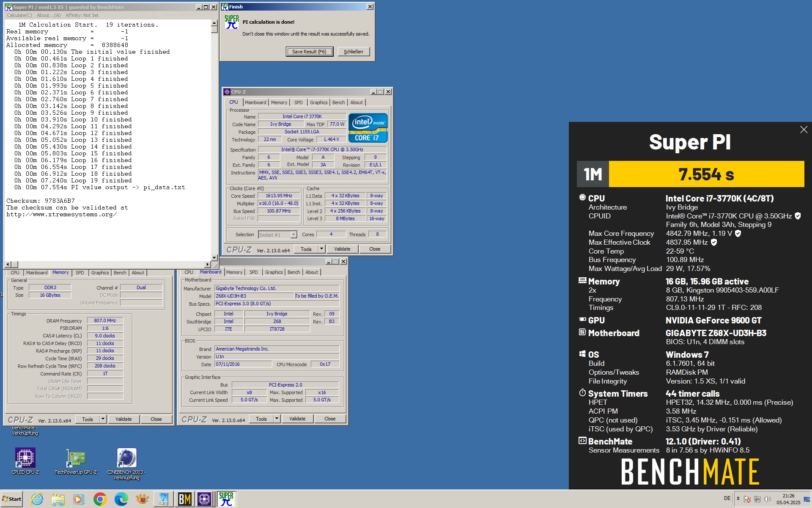Switch to Mainboard tab in CPU-Z CPU window

click(255, 102)
